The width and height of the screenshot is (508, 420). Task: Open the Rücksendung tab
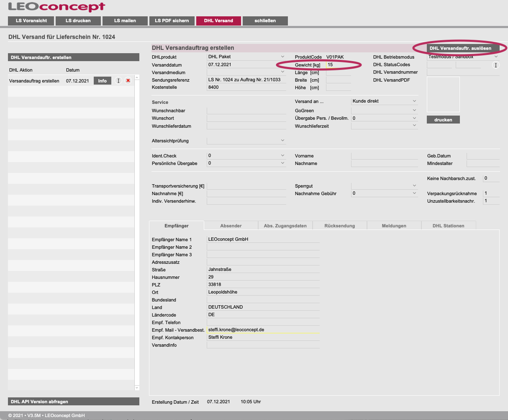pos(340,226)
